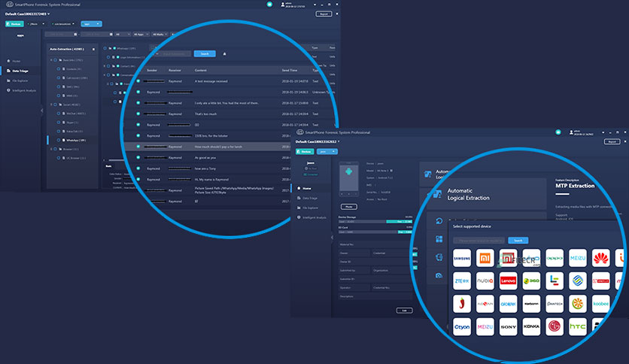Click Report button in left window

coord(324,14)
